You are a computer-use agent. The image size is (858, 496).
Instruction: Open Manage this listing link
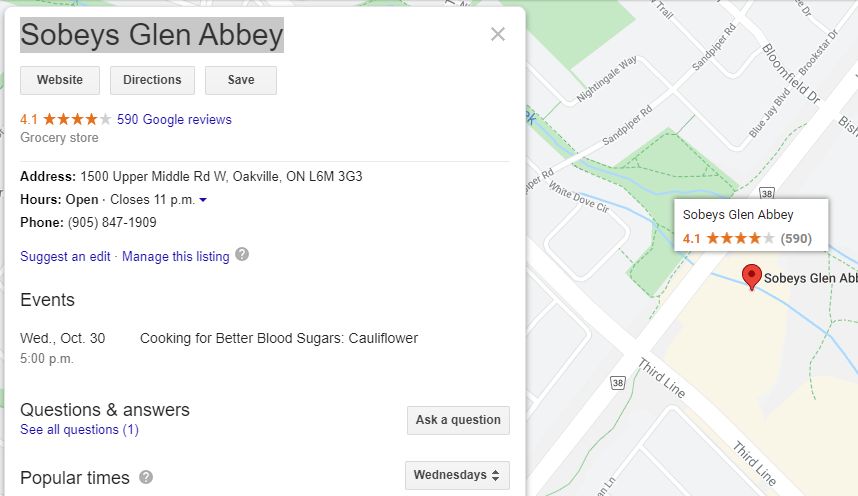(176, 256)
